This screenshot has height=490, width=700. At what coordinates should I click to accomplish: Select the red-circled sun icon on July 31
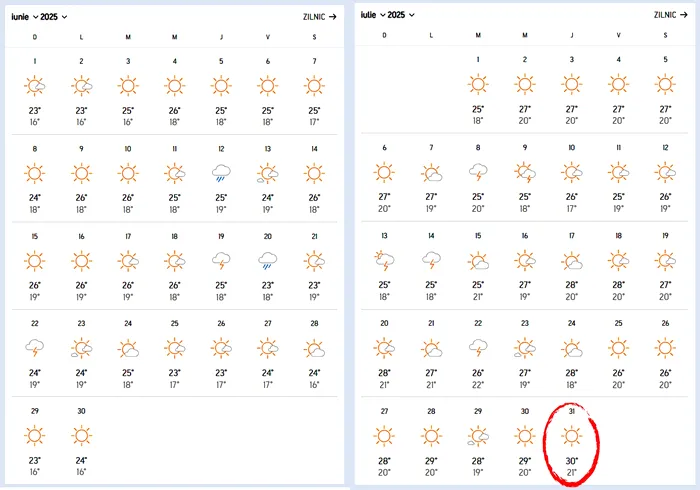(571, 436)
